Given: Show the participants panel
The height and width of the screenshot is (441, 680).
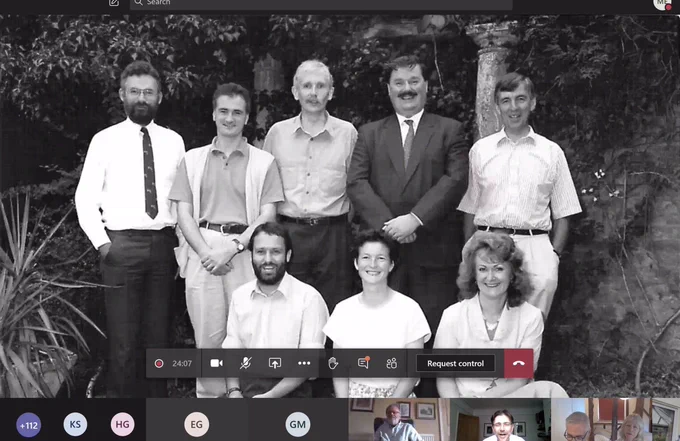Looking at the screenshot, I should (x=392, y=363).
